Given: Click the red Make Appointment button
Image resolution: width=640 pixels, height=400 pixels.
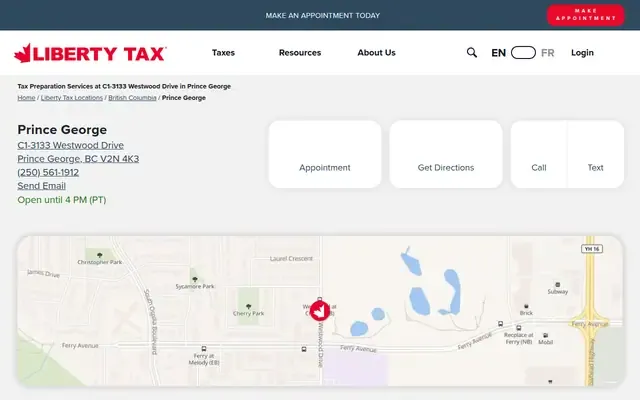Looking at the screenshot, I should (x=586, y=15).
